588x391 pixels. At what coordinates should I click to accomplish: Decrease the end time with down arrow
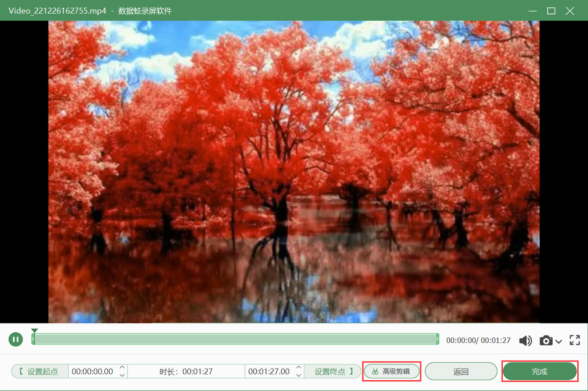299,375
